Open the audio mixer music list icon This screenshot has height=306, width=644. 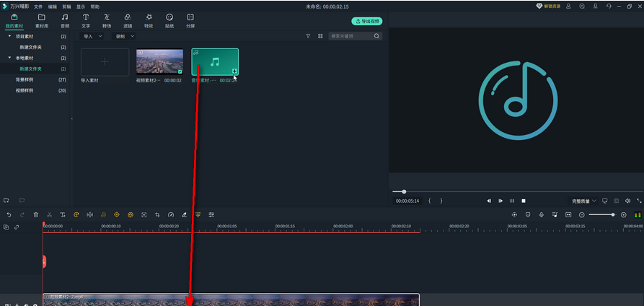555,214
